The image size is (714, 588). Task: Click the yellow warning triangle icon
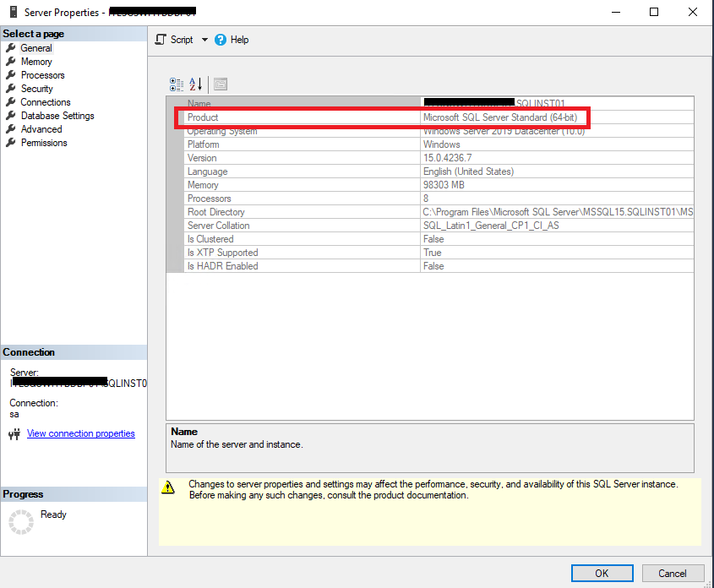point(168,487)
